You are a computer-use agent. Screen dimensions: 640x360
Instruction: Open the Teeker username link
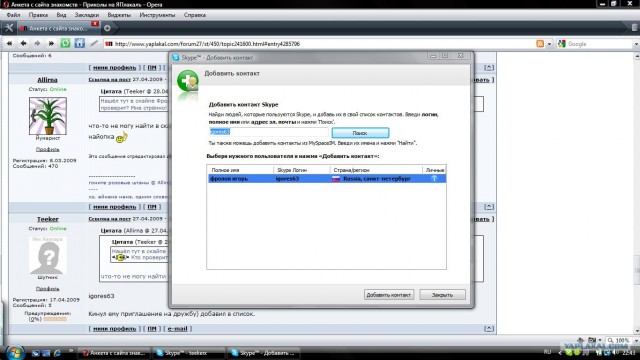pyautogui.click(x=47, y=219)
